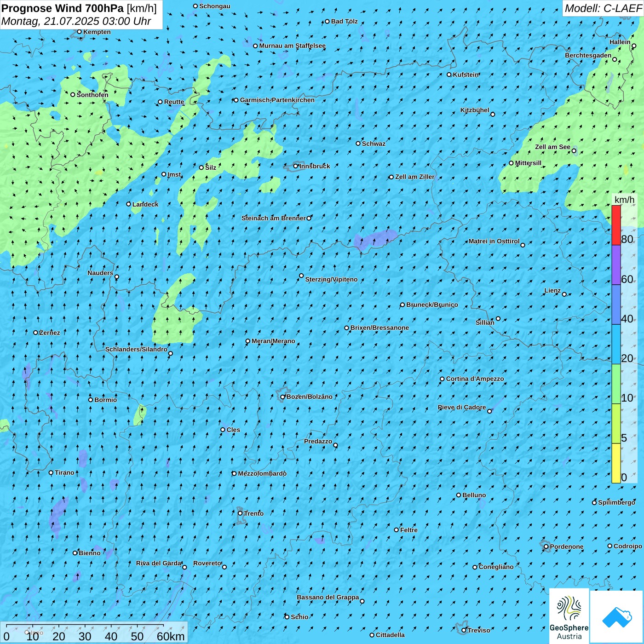
Task: Click the Bozen/Bolzano city marker
Action: pos(283,397)
